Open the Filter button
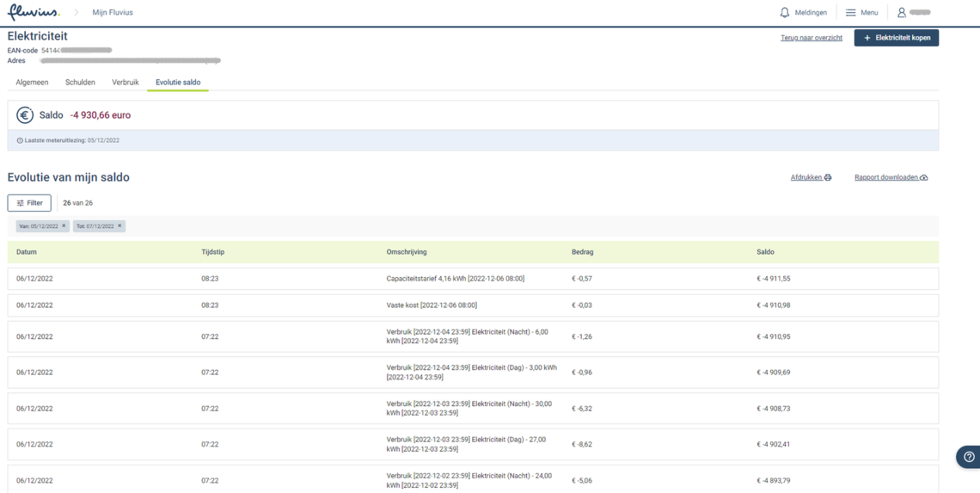The image size is (980, 493). pos(29,203)
